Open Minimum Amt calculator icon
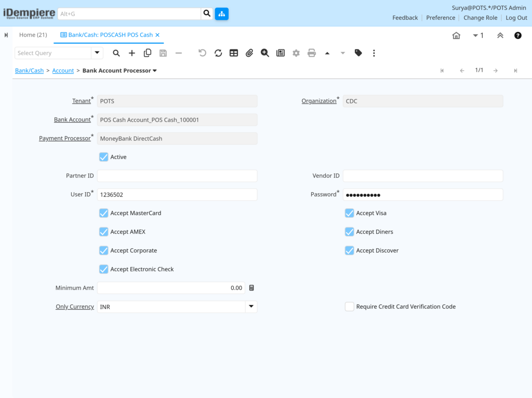532x398 pixels. click(251, 288)
